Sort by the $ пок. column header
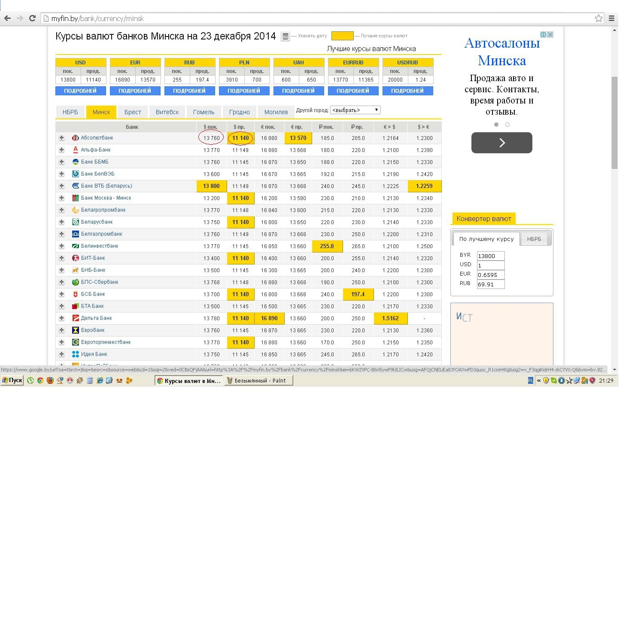Screen dimensions: 644x644 coord(211,127)
